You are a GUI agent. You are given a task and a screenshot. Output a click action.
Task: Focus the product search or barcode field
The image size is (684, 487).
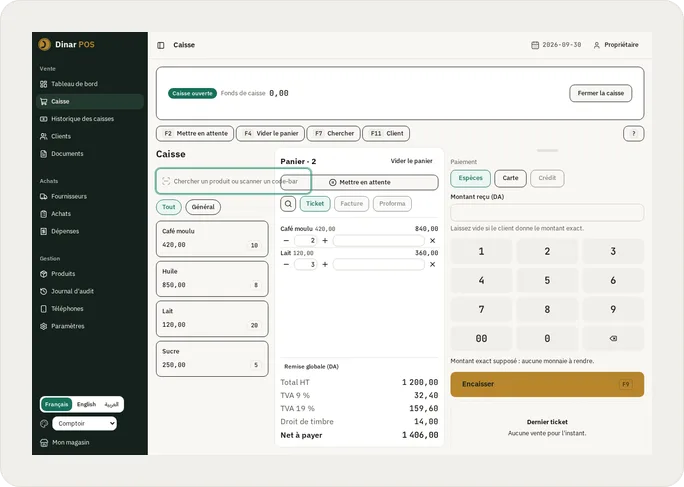click(233, 181)
